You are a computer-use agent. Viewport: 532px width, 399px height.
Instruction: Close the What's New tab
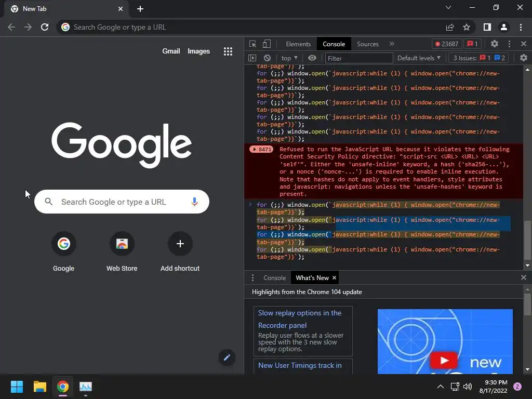pyautogui.click(x=334, y=278)
